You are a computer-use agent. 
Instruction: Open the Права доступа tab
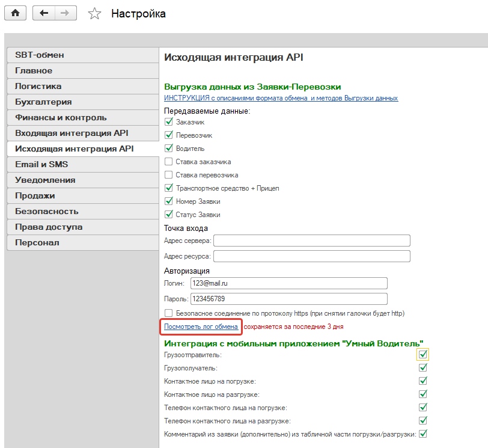coord(83,227)
